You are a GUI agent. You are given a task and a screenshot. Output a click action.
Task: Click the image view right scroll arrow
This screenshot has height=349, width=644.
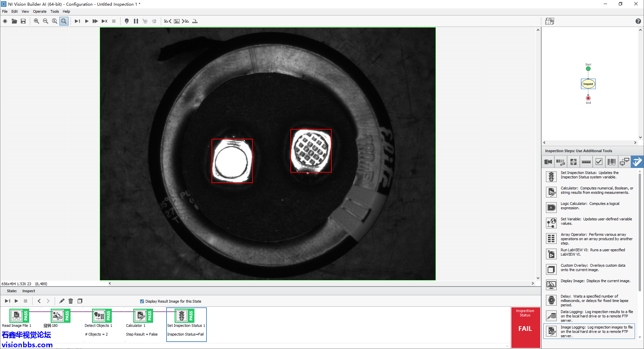533,283
